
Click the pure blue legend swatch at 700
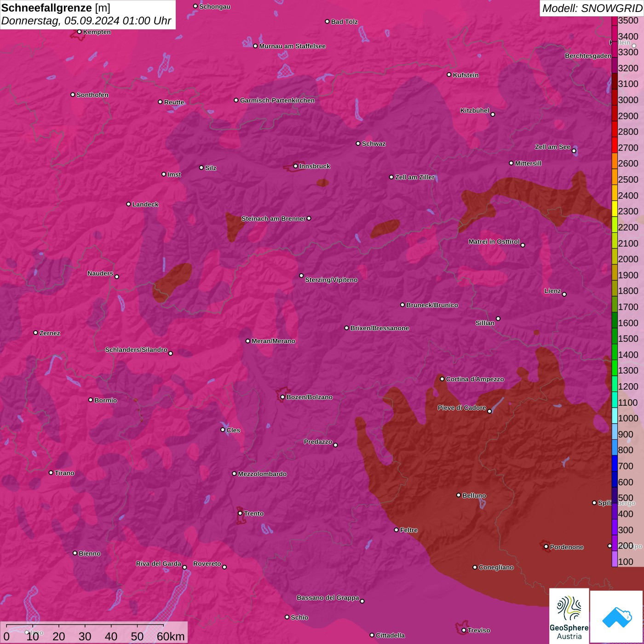click(x=615, y=463)
